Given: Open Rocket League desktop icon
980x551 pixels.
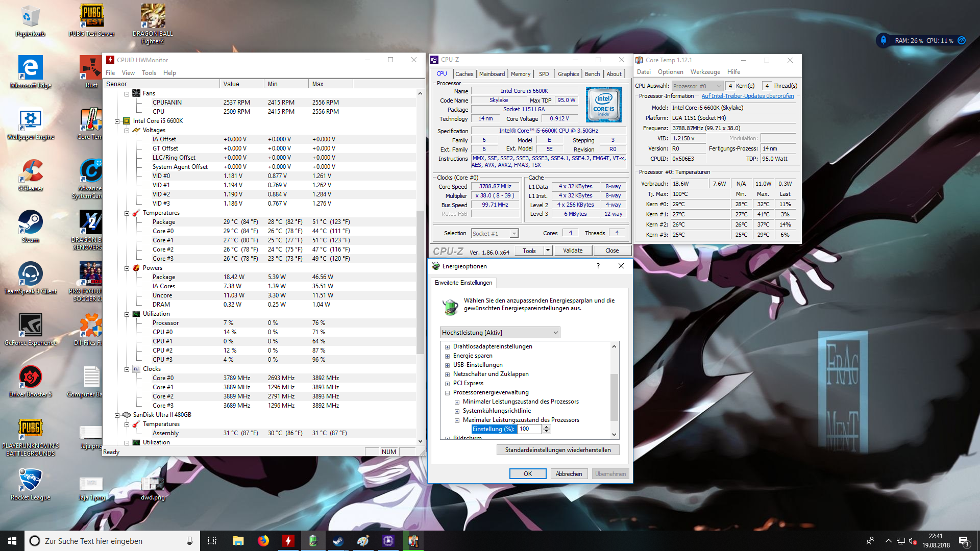Looking at the screenshot, I should tap(30, 481).
